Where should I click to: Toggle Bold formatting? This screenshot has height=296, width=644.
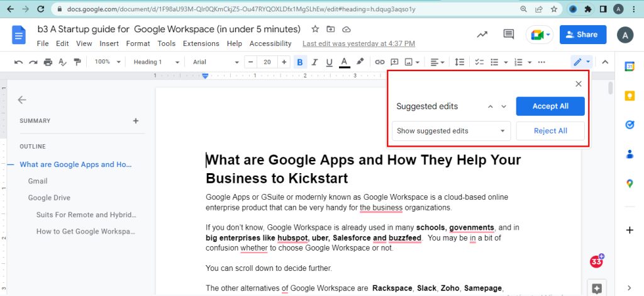click(x=299, y=62)
